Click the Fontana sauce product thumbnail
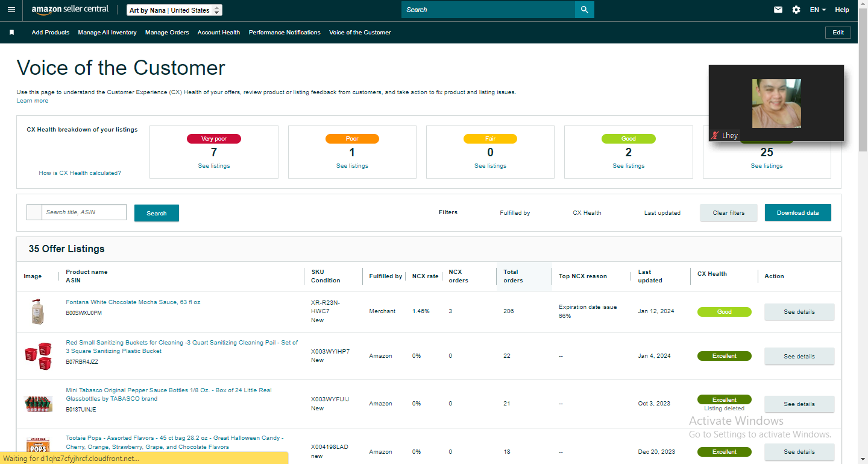The width and height of the screenshot is (868, 464). point(37,312)
